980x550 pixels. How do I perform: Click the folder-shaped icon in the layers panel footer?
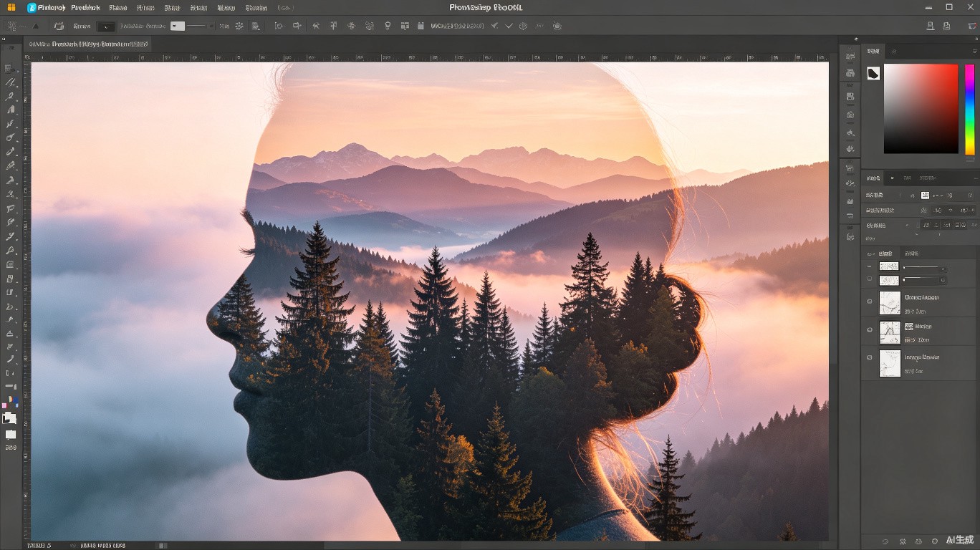918,541
